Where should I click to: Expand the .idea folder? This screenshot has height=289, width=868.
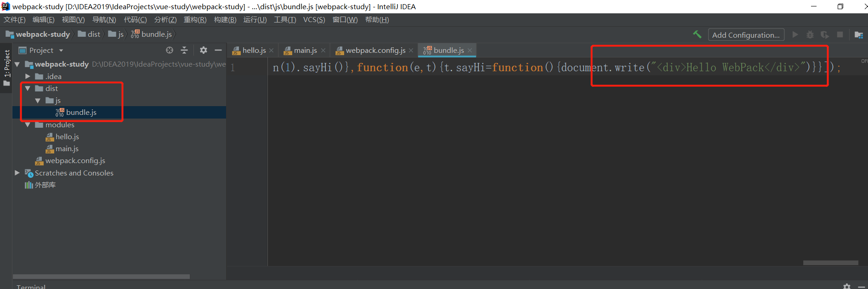28,76
